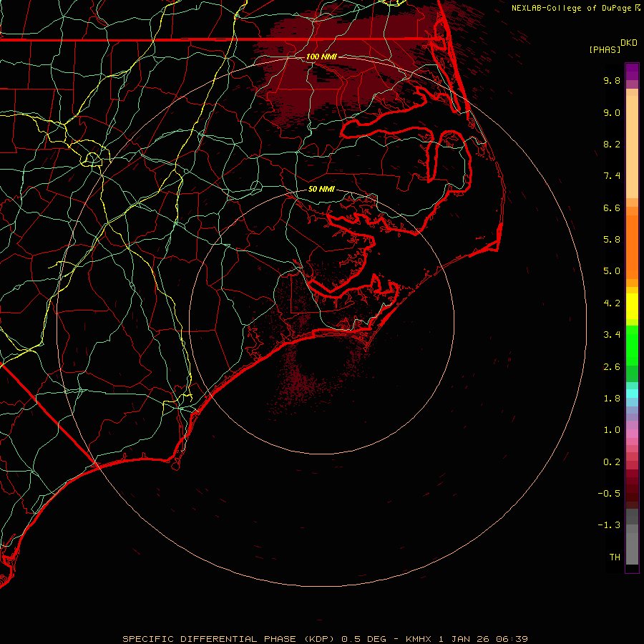Image resolution: width=644 pixels, height=644 pixels.
Task: Click the 50 NMI range ring label
Action: coord(321,189)
